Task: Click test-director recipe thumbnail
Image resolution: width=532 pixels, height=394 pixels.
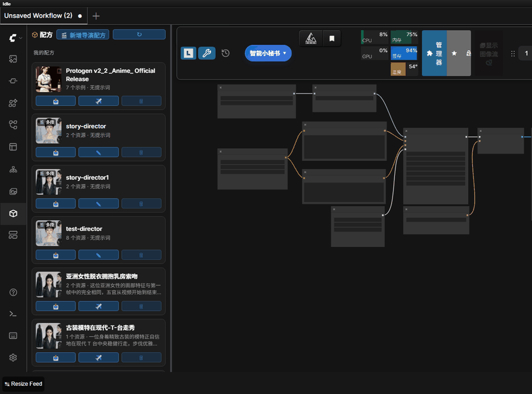Action: (48, 233)
